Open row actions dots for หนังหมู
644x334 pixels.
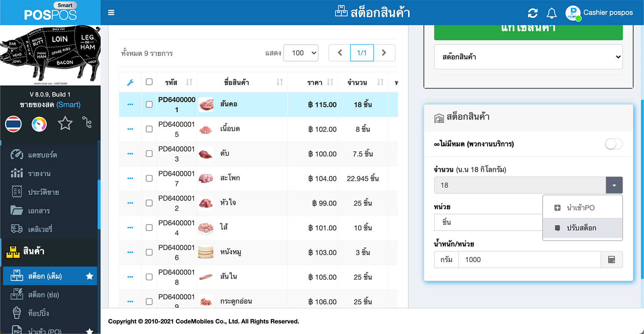[130, 252]
